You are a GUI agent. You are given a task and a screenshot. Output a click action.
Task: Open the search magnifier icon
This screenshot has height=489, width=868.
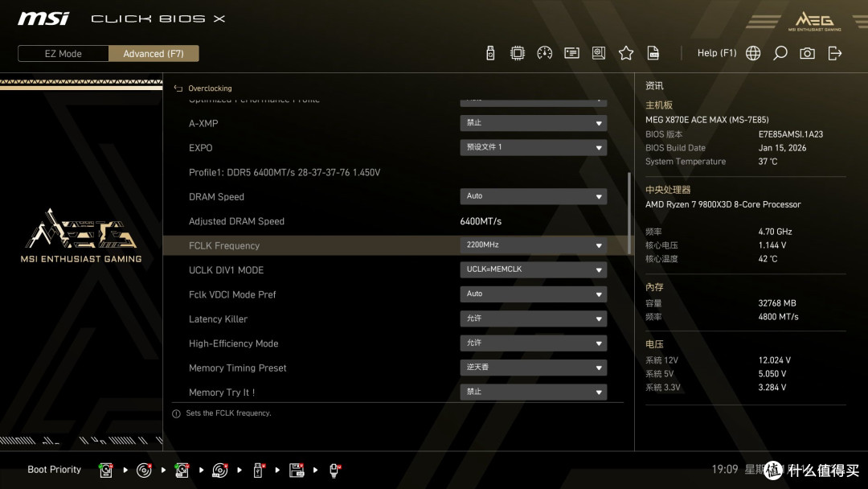coord(780,53)
